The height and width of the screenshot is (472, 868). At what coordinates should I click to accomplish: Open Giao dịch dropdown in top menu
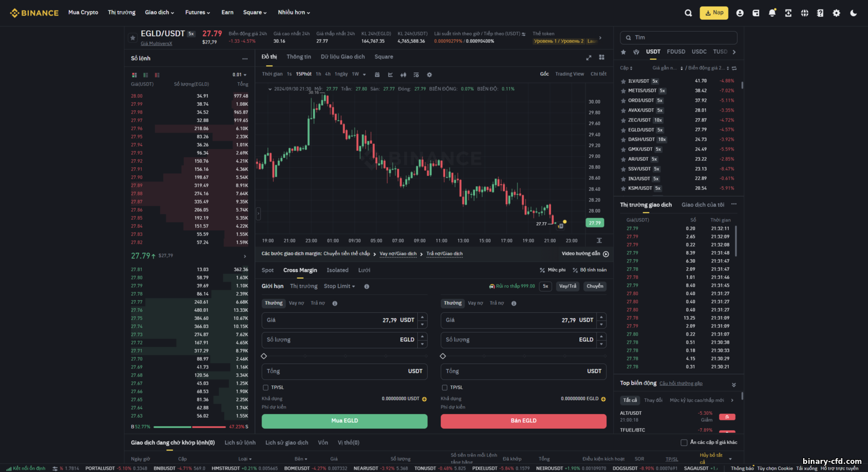(159, 12)
